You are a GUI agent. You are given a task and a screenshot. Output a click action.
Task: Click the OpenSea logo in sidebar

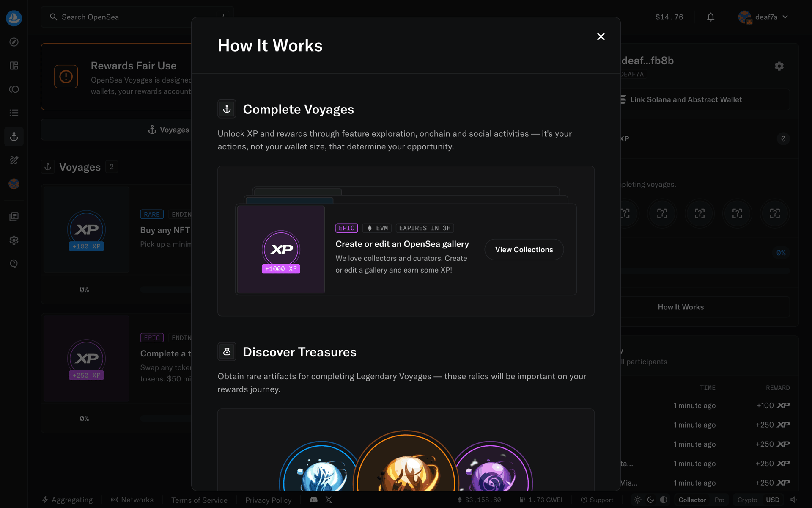14,18
